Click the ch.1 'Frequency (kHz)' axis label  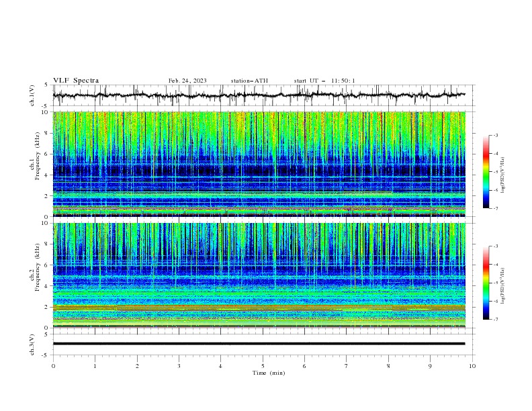coord(37,157)
